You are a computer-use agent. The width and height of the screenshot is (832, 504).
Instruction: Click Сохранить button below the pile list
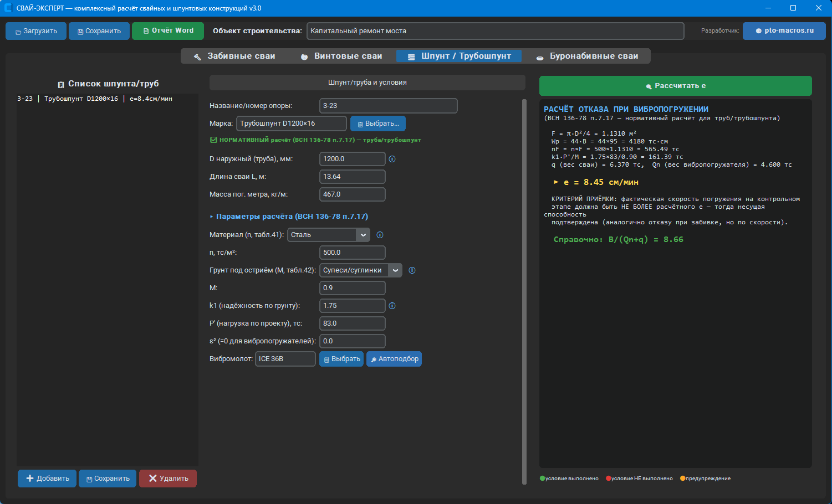(108, 479)
